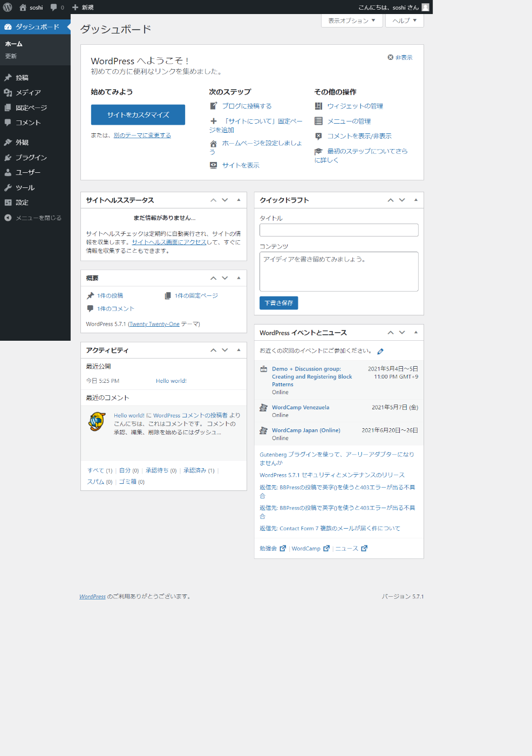Open the 表示オプション dropdown

pos(352,21)
